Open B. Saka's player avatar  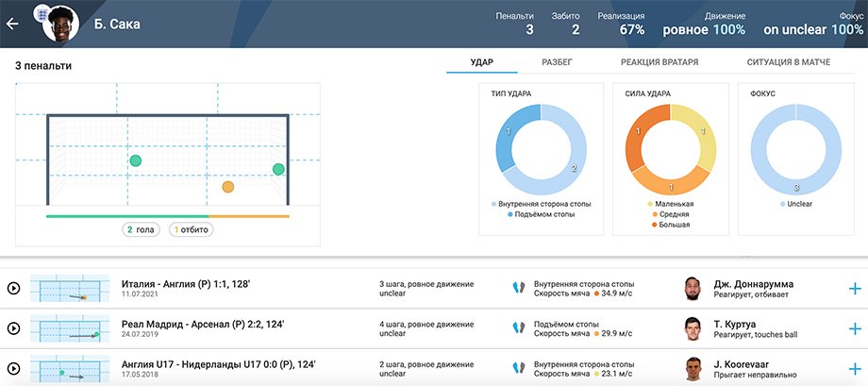[x=60, y=25]
